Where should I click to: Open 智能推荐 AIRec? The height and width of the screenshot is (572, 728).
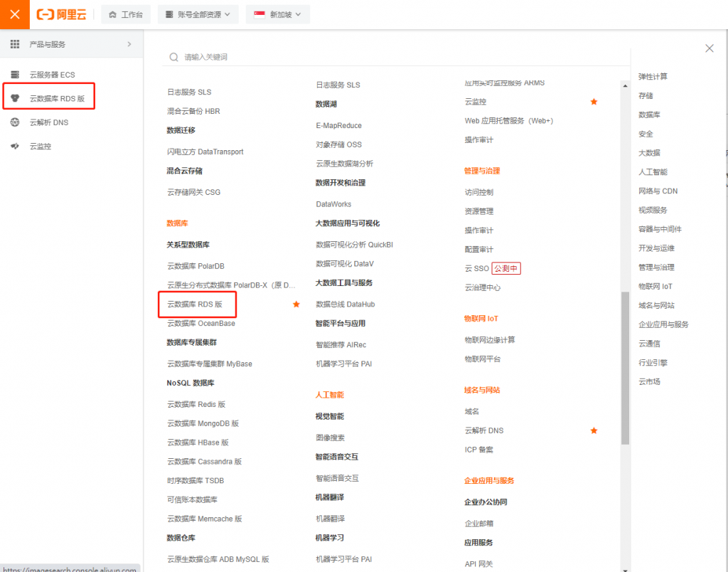coord(341,345)
